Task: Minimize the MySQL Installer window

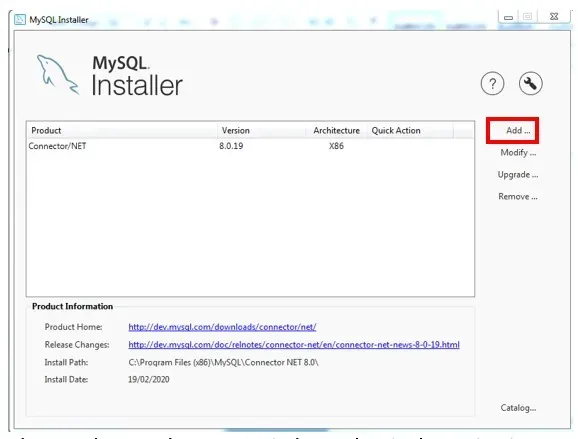Action: [508, 17]
